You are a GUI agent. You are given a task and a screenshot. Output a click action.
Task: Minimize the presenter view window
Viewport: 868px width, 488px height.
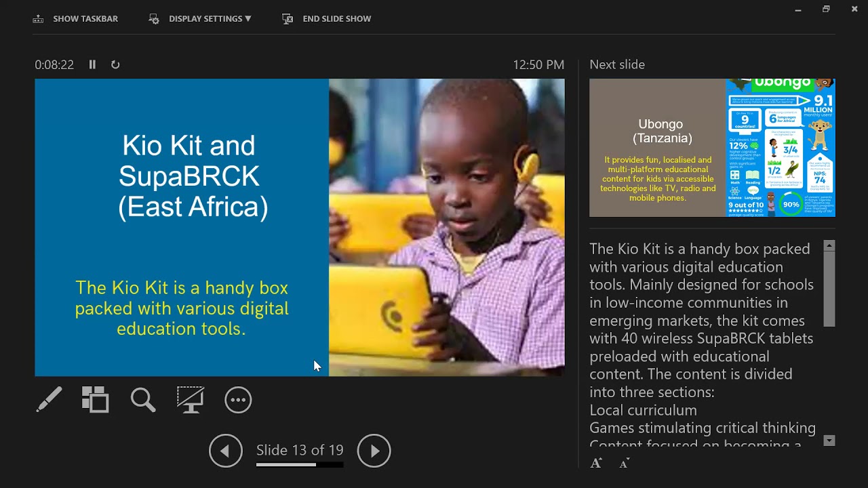point(798,9)
